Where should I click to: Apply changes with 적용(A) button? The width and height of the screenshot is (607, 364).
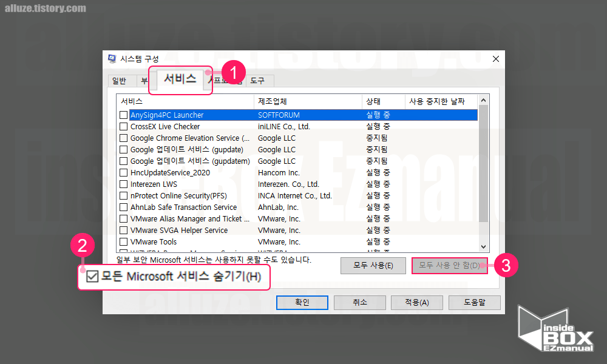coord(417,303)
